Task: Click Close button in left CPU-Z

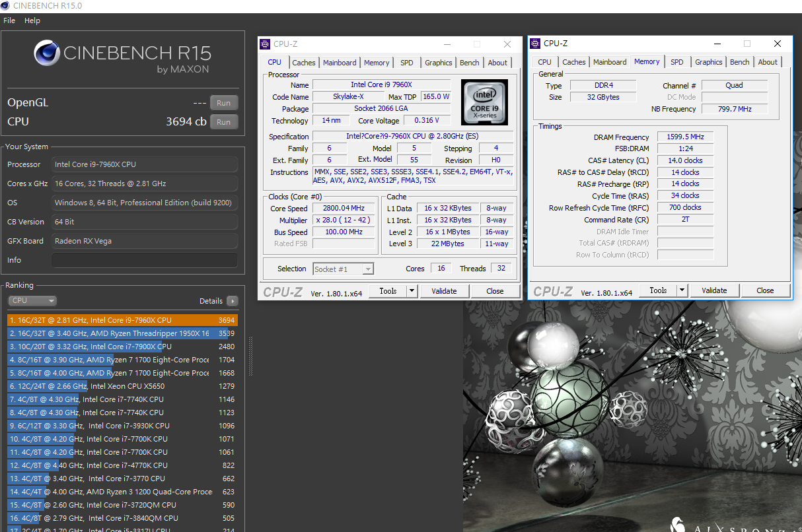Action: pos(495,291)
